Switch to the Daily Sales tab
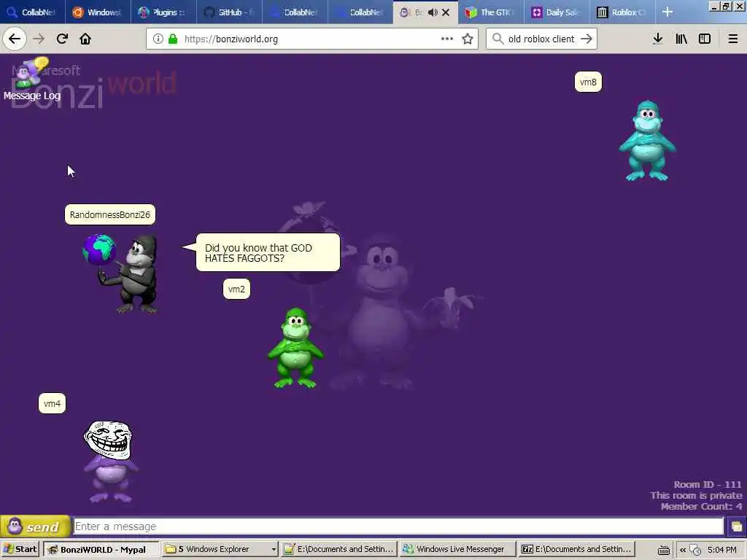This screenshot has width=747, height=560. (x=557, y=12)
